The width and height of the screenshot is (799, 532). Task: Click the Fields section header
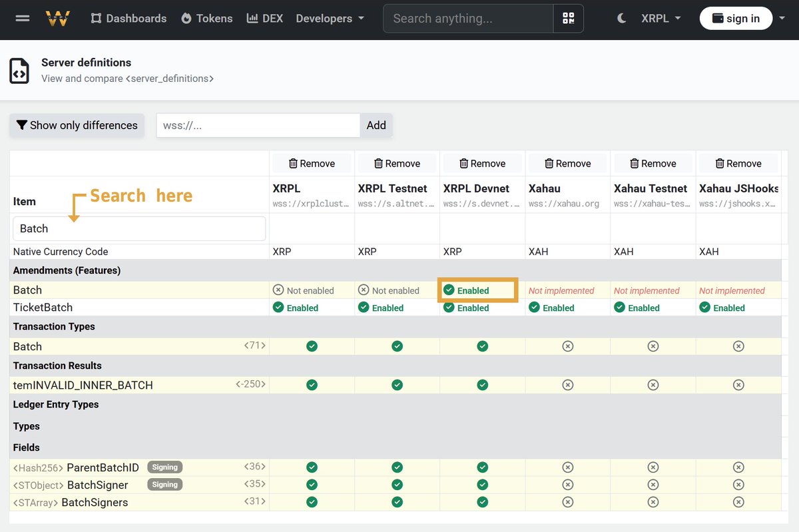pos(27,447)
